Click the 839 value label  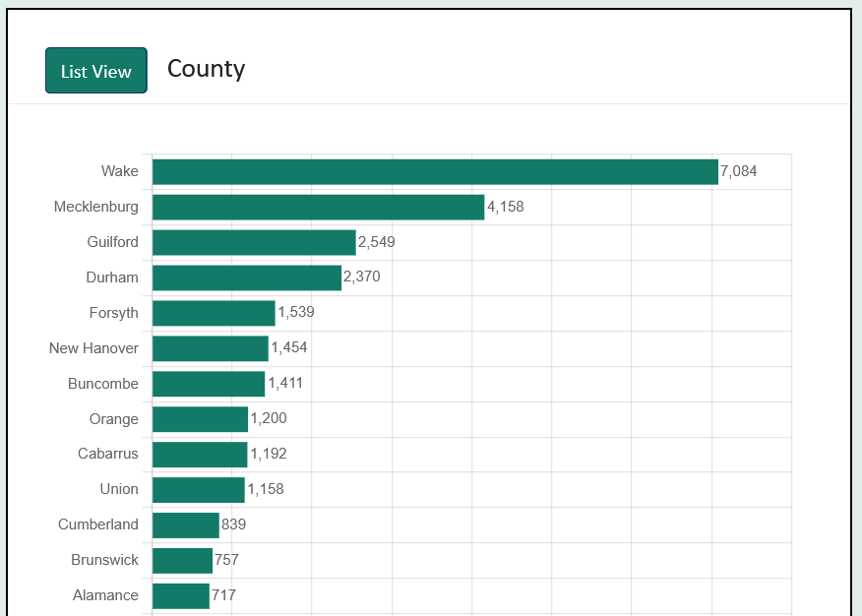click(x=233, y=524)
